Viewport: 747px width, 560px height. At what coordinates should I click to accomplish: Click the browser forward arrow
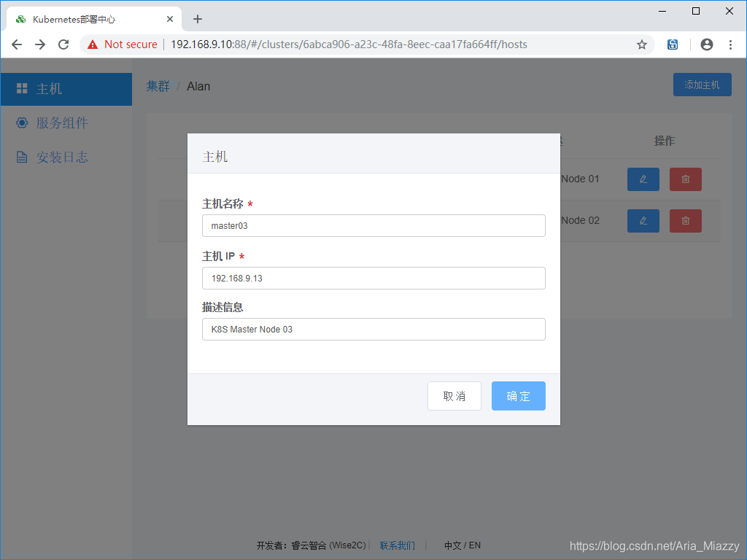coord(40,44)
